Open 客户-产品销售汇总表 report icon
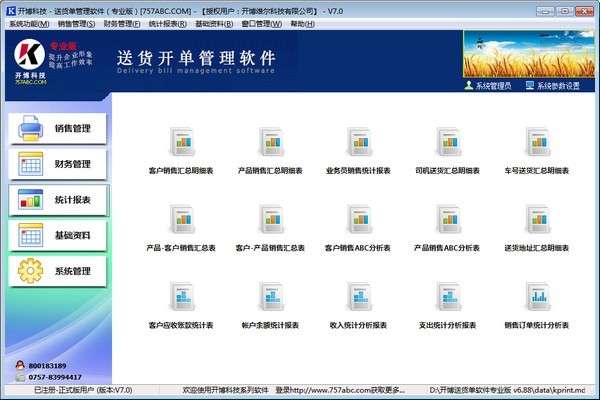 tap(271, 219)
